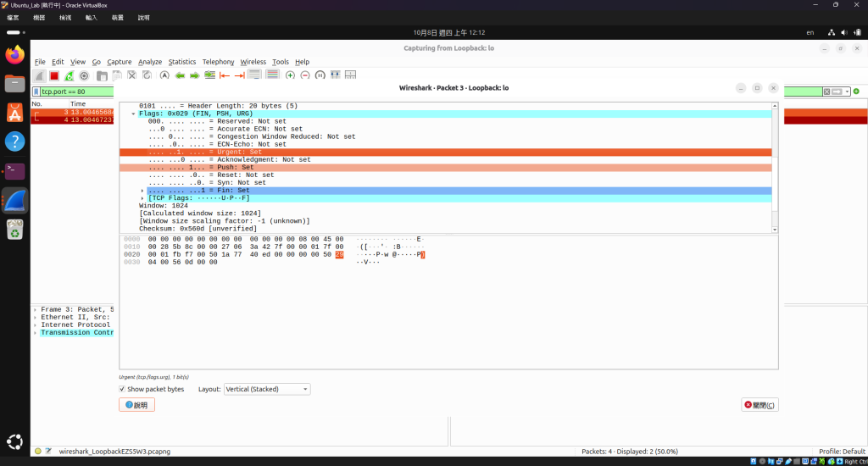Toggle auto-scroll during live capture icon
This screenshot has height=466, width=868.
click(254, 75)
